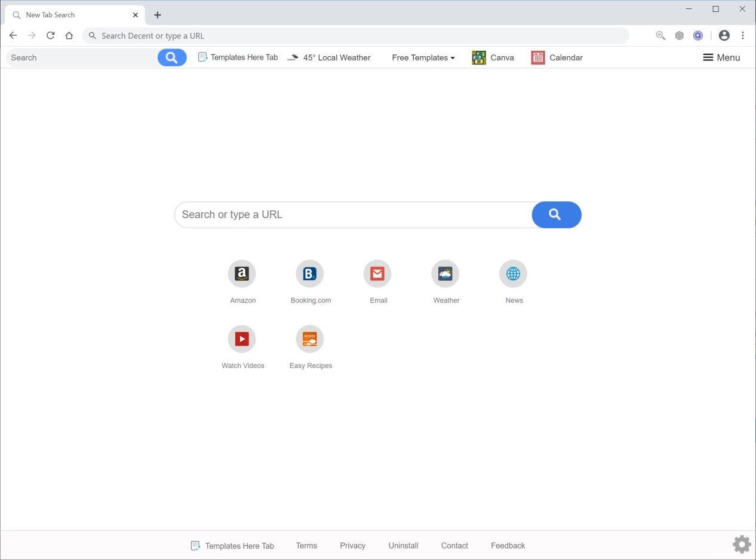
Task: Open the hamburger Menu
Action: coord(721,57)
